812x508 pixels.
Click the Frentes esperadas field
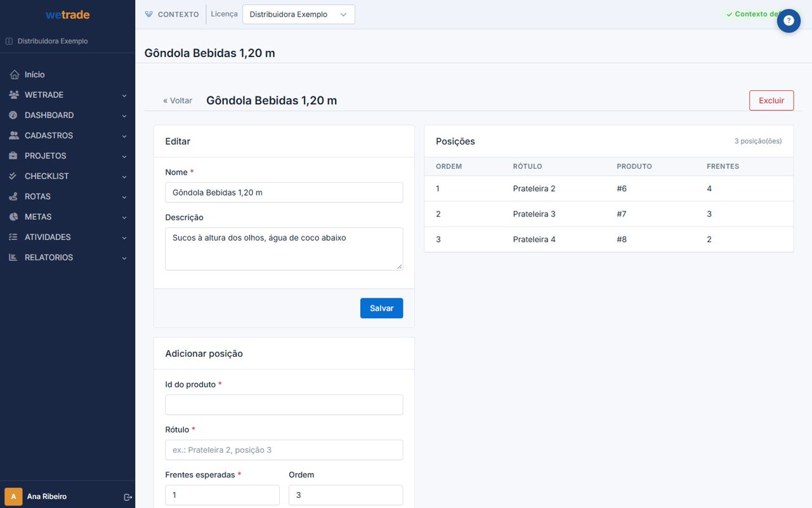click(x=222, y=495)
